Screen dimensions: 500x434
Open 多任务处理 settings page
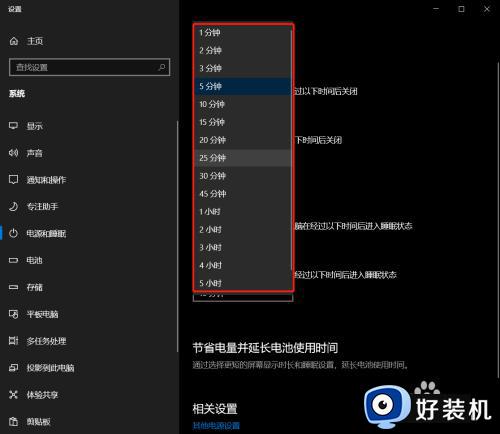[46, 341]
